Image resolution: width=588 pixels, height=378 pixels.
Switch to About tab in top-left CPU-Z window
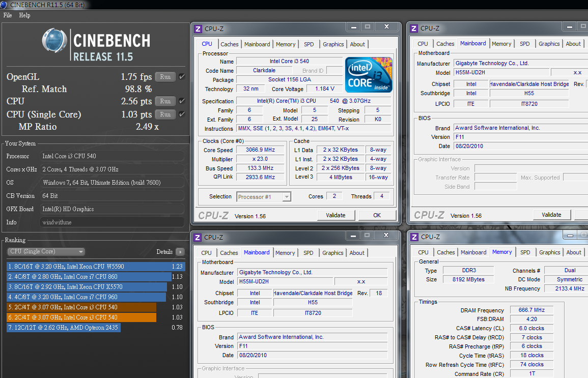(357, 44)
